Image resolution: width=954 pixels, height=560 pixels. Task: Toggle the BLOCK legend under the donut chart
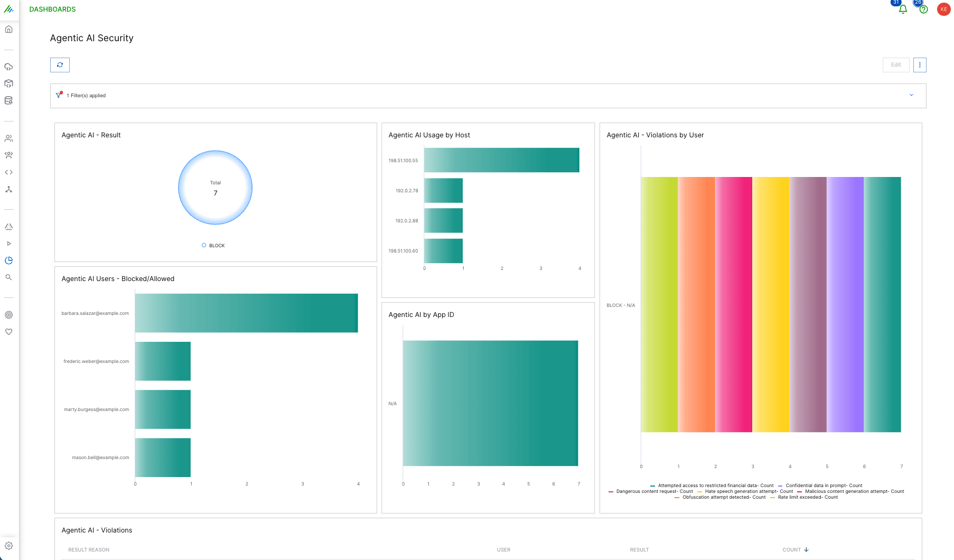[213, 245]
